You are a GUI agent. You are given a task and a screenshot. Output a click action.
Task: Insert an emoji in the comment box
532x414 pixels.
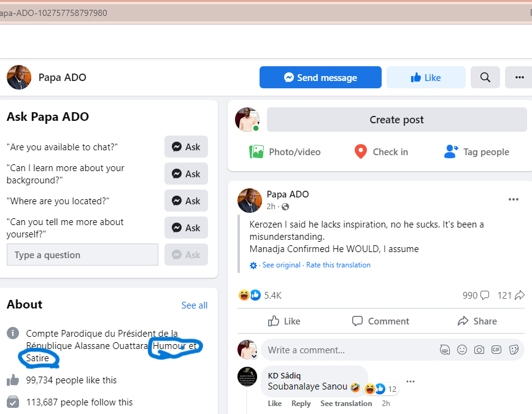point(462,350)
